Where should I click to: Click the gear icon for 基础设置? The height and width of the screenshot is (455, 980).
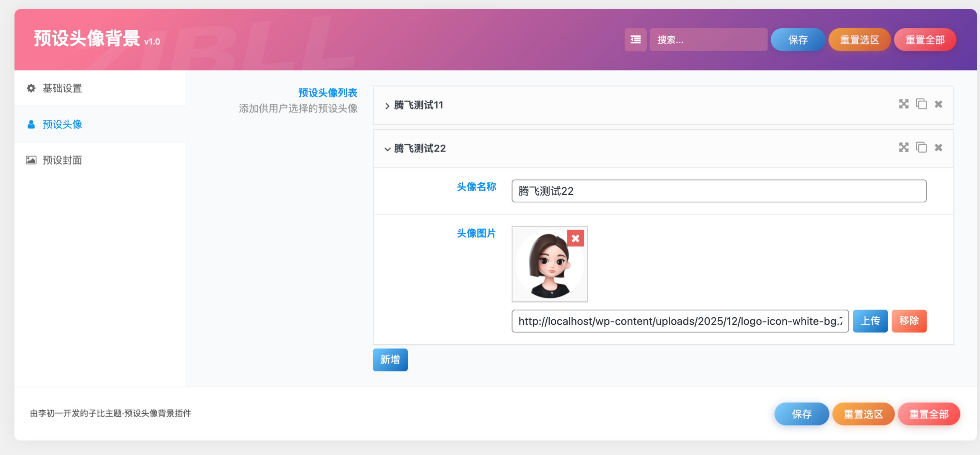pyautogui.click(x=31, y=88)
